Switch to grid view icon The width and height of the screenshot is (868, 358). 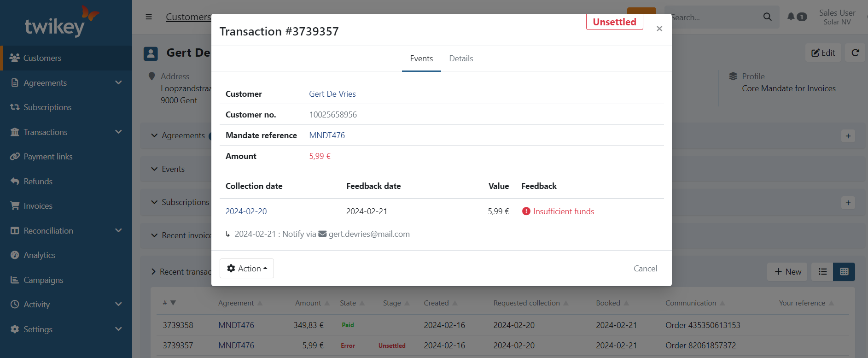(x=844, y=272)
